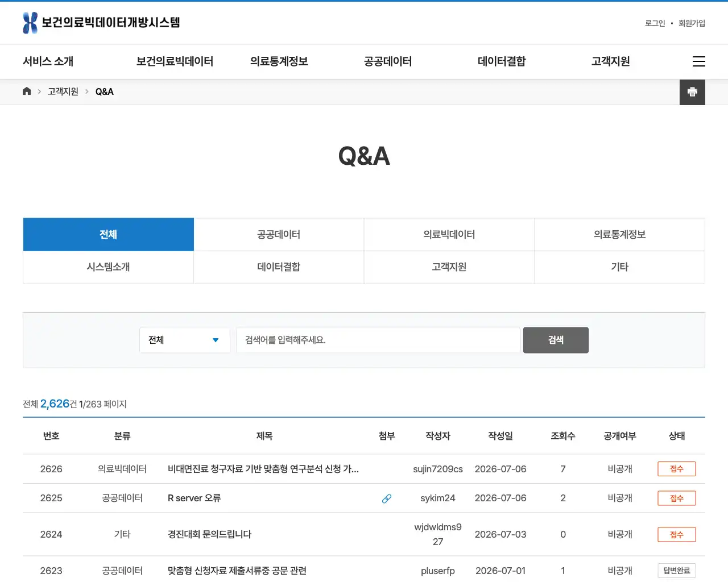This screenshot has height=582, width=728.
Task: Select the 전체 category tab
Action: [109, 234]
